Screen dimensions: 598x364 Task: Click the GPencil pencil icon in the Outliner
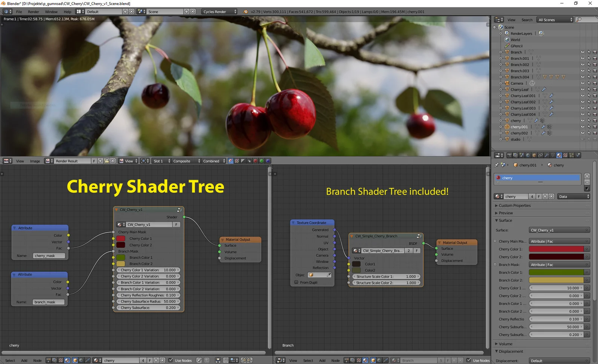pos(507,46)
